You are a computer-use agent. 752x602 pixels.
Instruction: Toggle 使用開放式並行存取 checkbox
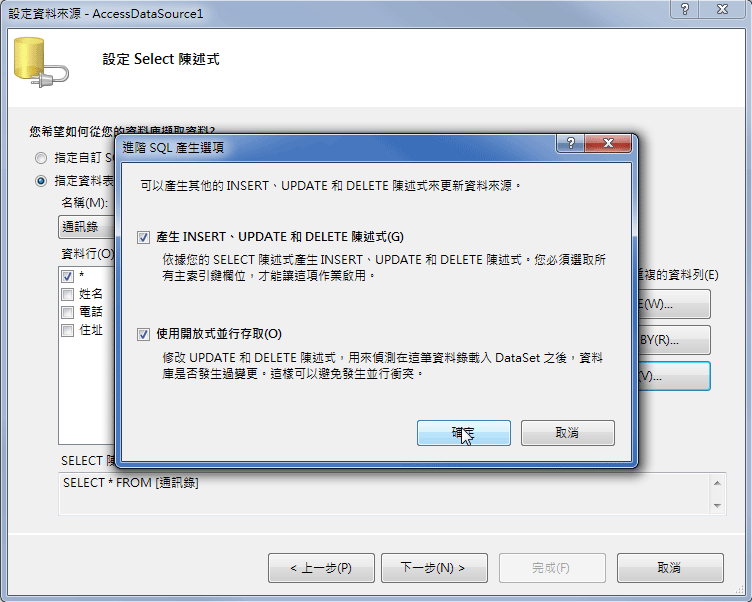pyautogui.click(x=143, y=334)
